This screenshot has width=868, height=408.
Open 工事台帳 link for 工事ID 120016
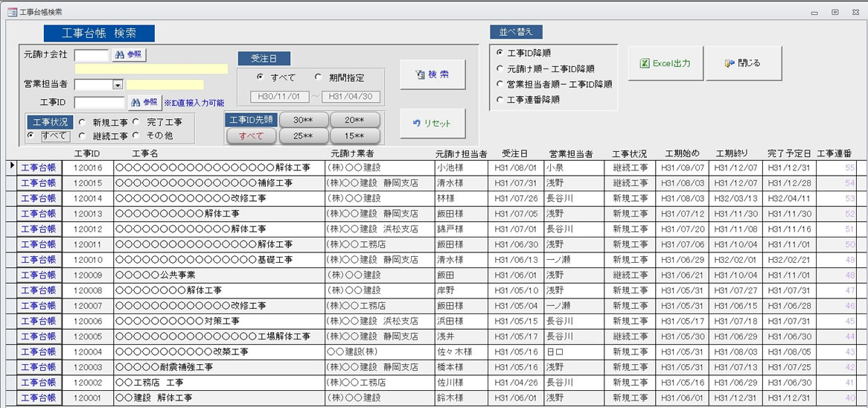[38, 168]
